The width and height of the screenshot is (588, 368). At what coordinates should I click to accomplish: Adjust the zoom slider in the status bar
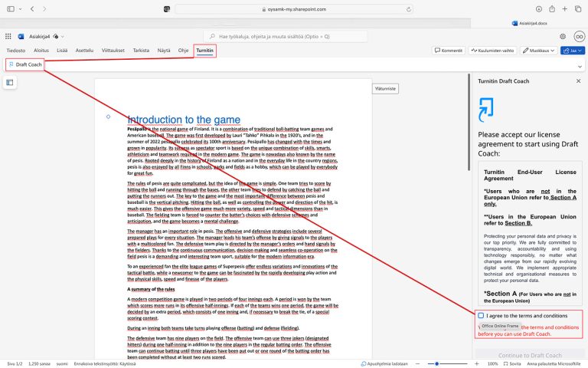pos(437,363)
